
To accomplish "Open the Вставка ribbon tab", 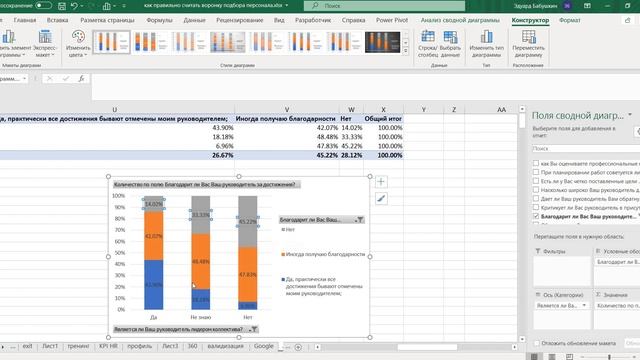I will [57, 20].
